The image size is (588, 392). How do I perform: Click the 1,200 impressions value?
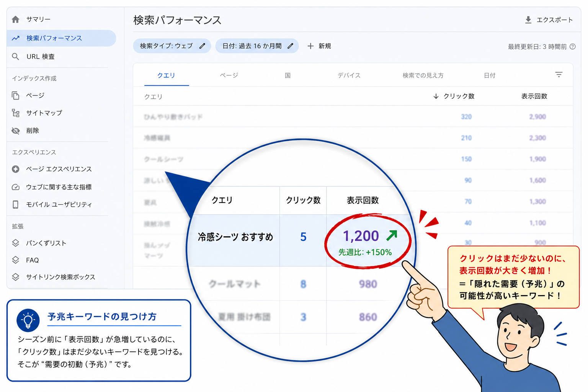[361, 236]
